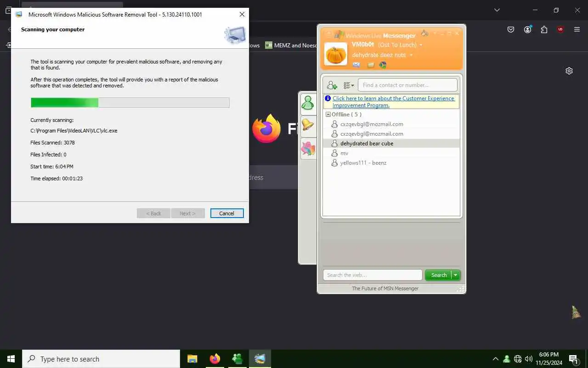Open the MEMZ and Noesc bookmark in Firefox

click(x=291, y=46)
